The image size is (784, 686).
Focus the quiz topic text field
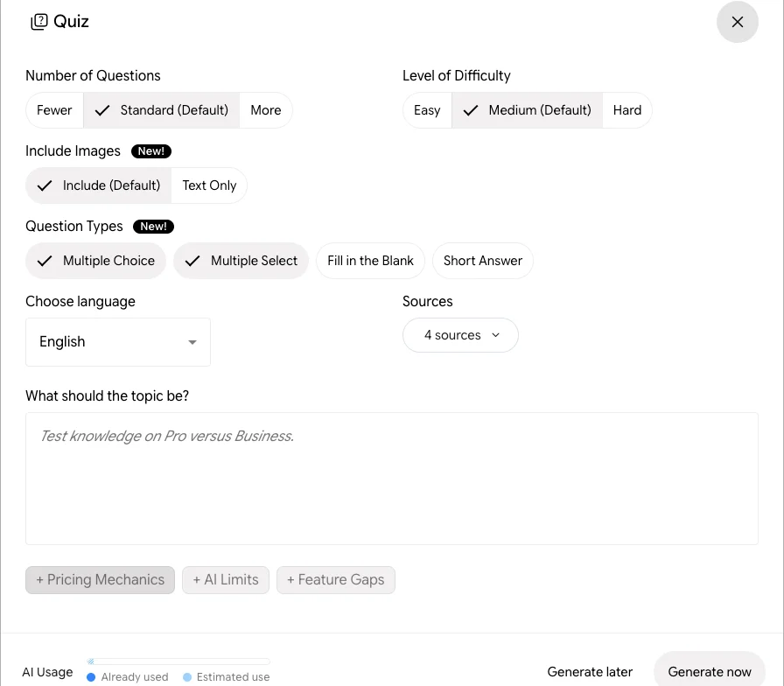coord(392,479)
